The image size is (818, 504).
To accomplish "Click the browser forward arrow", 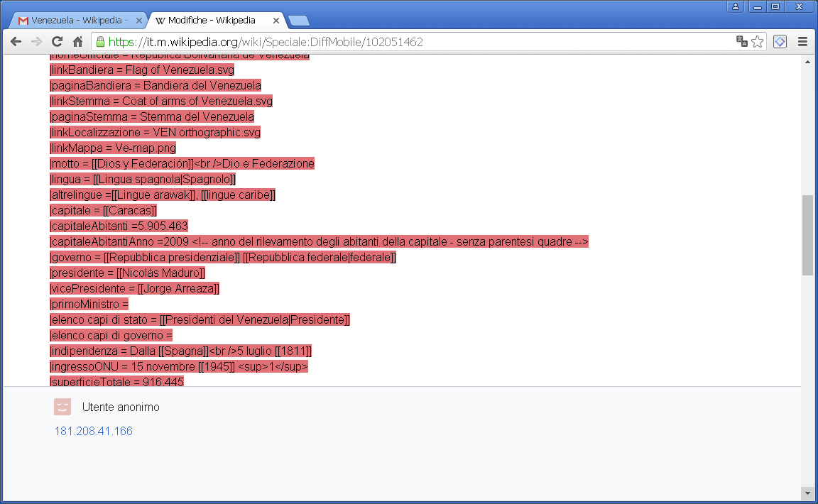I will point(36,42).
